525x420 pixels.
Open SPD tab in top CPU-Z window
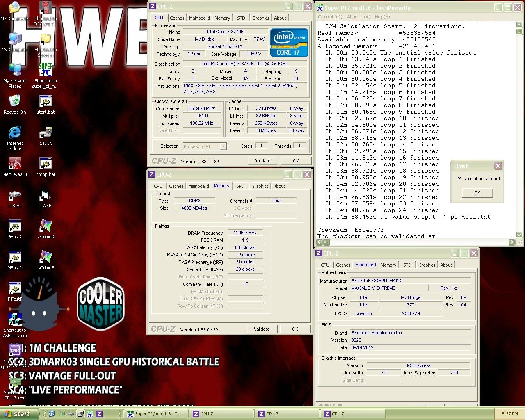[x=241, y=18]
